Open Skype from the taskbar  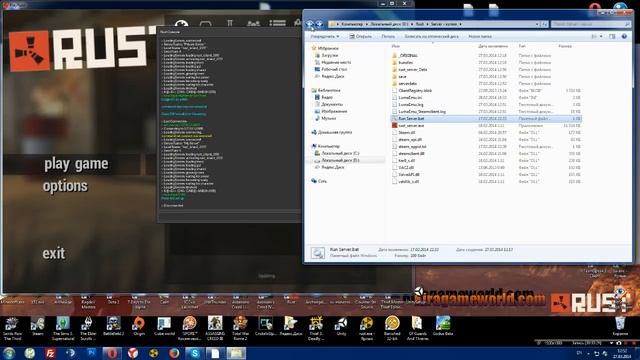coord(195,353)
